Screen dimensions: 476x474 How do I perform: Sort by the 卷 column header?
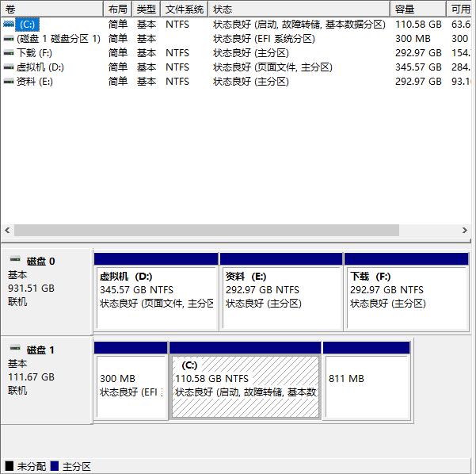coord(52,10)
